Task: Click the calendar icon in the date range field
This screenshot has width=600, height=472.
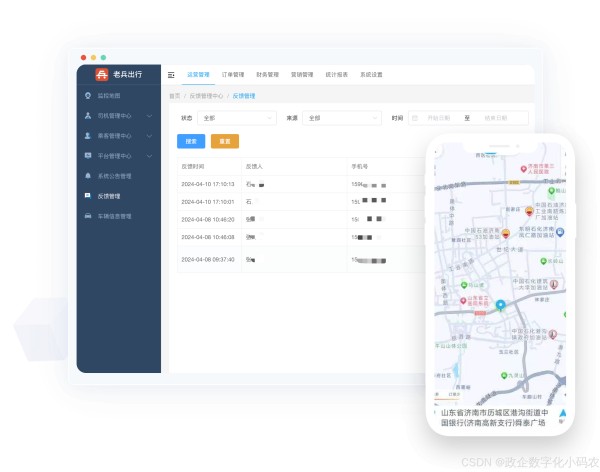Action: tap(415, 118)
